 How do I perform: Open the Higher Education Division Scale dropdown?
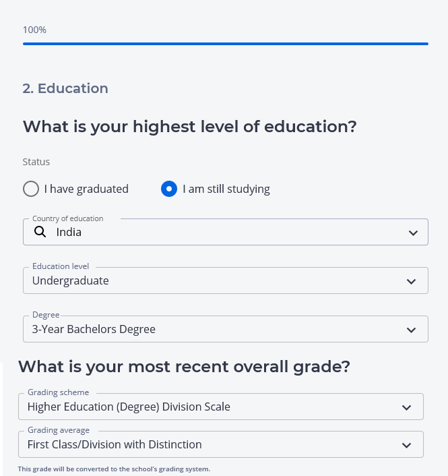(209, 407)
